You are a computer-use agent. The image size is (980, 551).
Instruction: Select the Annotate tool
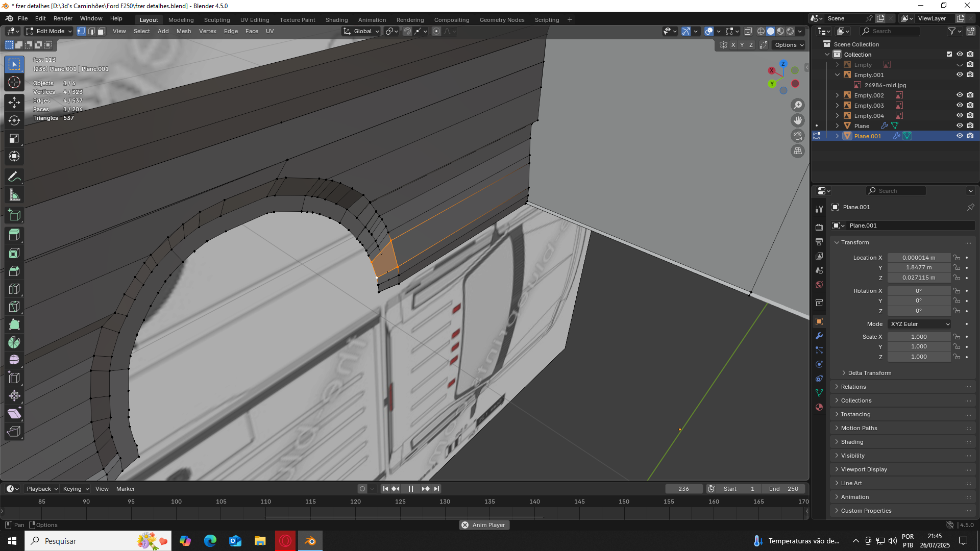click(14, 177)
